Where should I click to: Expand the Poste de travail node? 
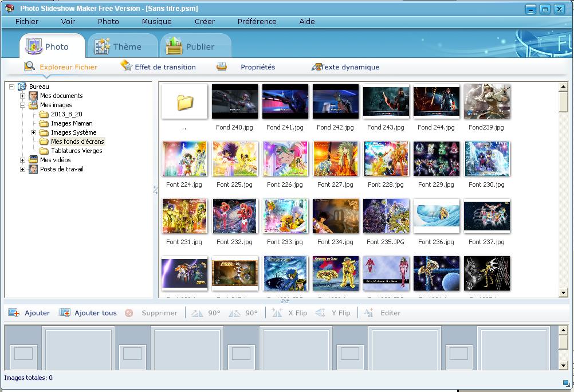point(23,169)
